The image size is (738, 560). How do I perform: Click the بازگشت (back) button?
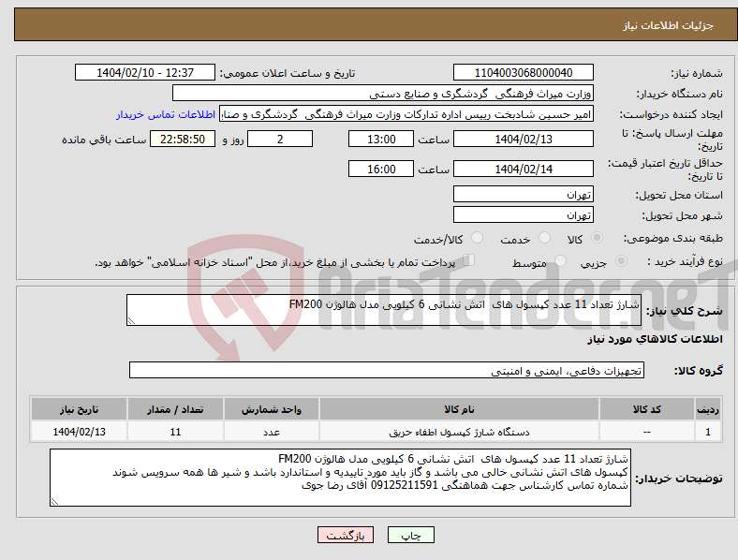[346, 535]
